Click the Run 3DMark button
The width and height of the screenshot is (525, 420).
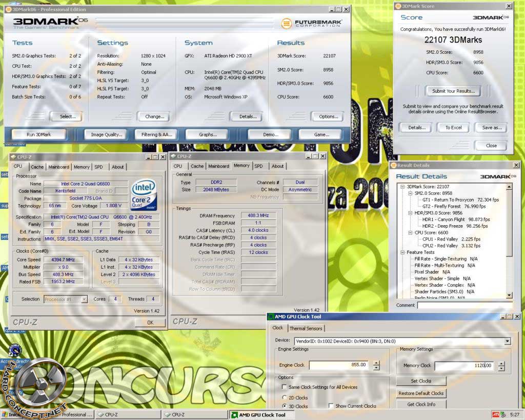point(39,135)
